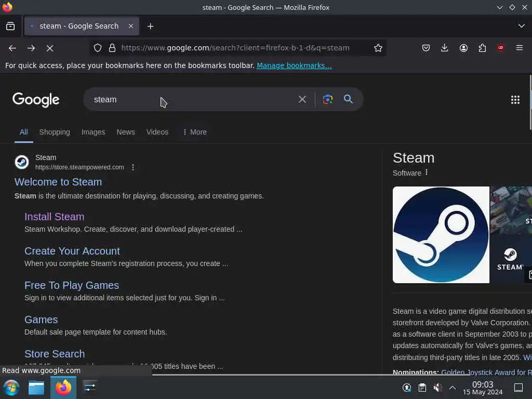The width and height of the screenshot is (532, 399).
Task: Open the Downloads panel
Action: 445,48
